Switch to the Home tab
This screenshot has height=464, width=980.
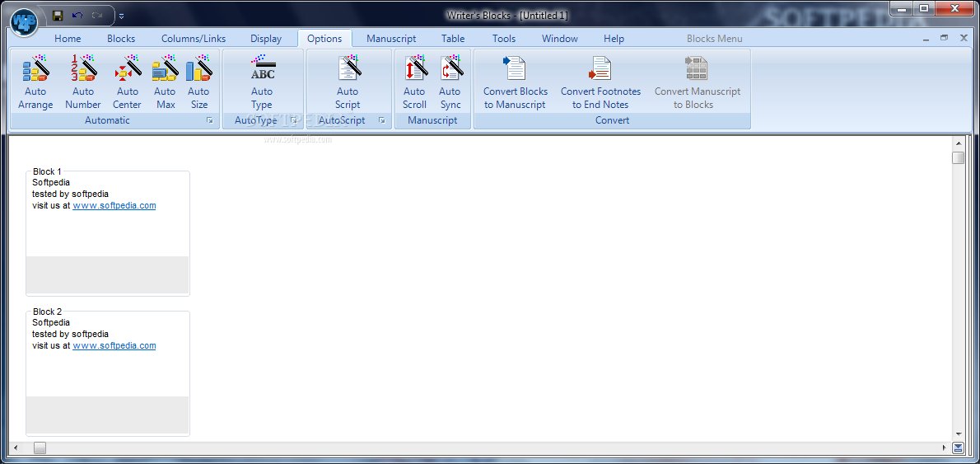tap(68, 39)
